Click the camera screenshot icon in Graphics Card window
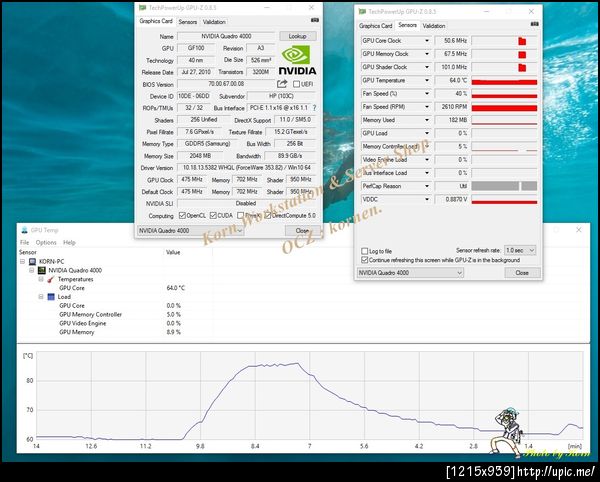The height and width of the screenshot is (482, 600). tap(315, 20)
